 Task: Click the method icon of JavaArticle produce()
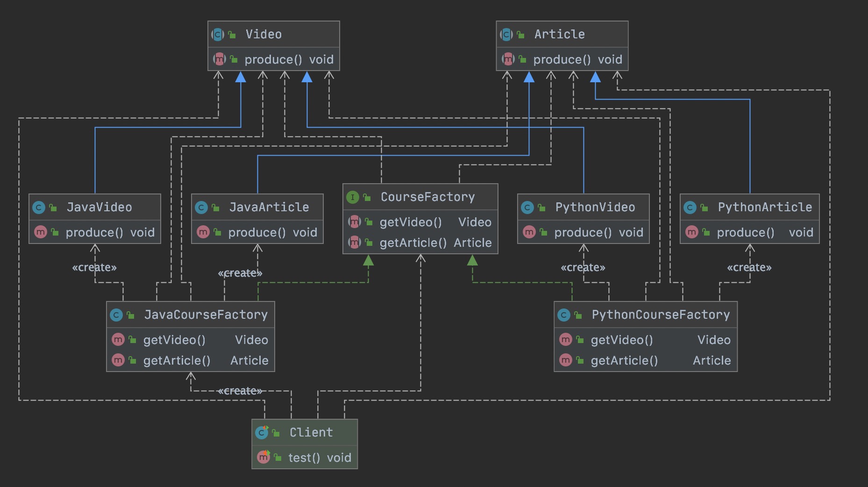[203, 232]
